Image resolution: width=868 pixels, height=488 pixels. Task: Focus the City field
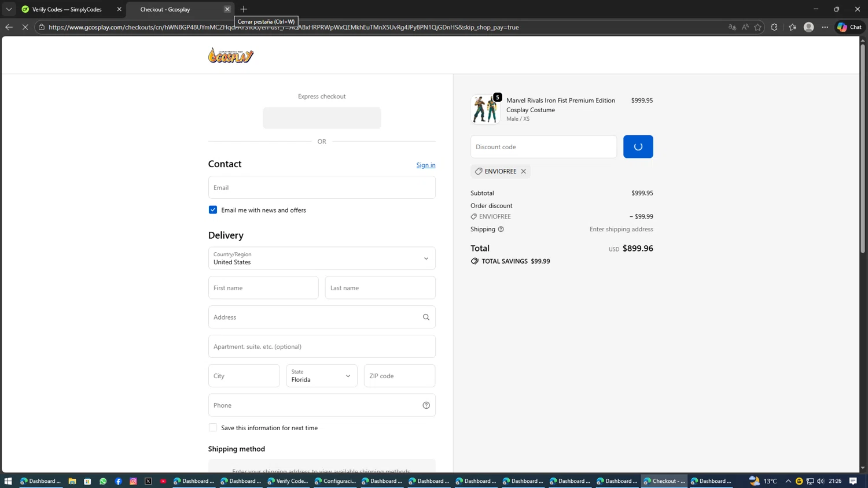click(x=244, y=376)
